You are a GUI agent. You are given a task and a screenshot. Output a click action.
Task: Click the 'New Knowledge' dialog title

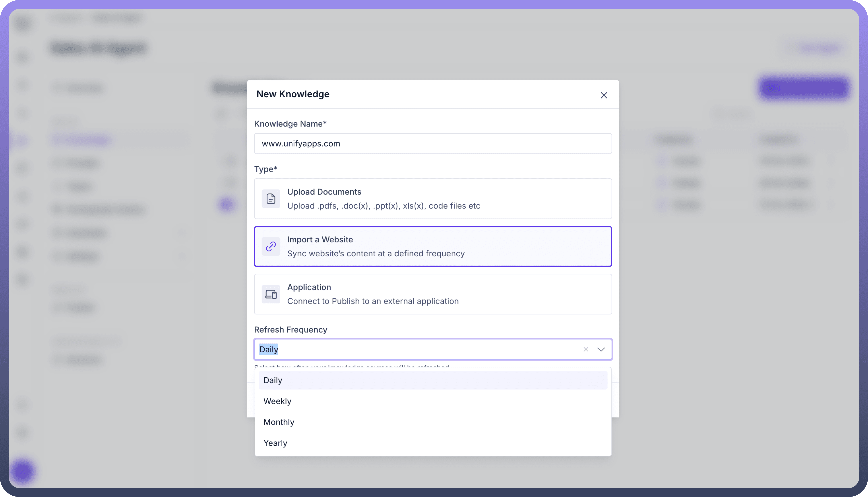(293, 94)
